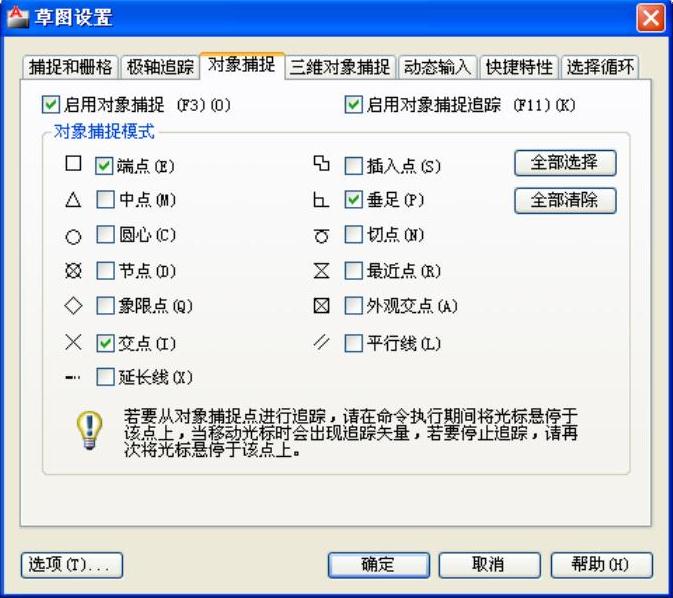The image size is (673, 598).
Task: Click the parallel lines snap marker icon
Action: pyautogui.click(x=321, y=342)
